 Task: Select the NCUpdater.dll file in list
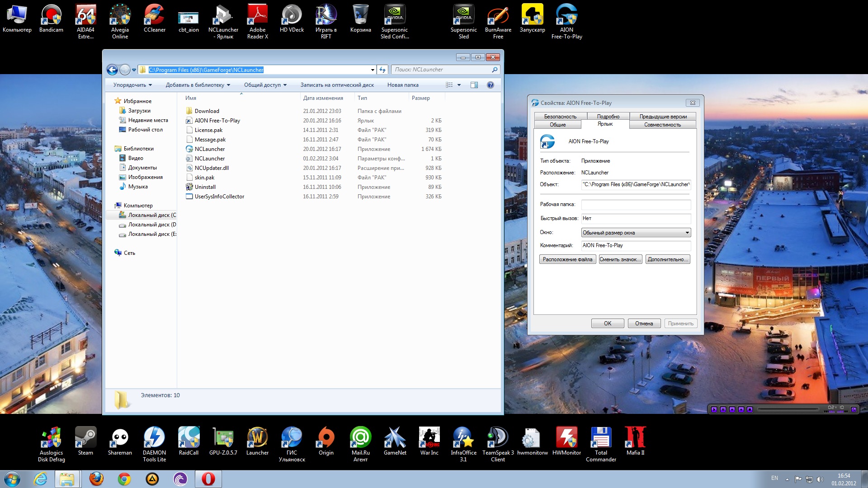(x=212, y=168)
